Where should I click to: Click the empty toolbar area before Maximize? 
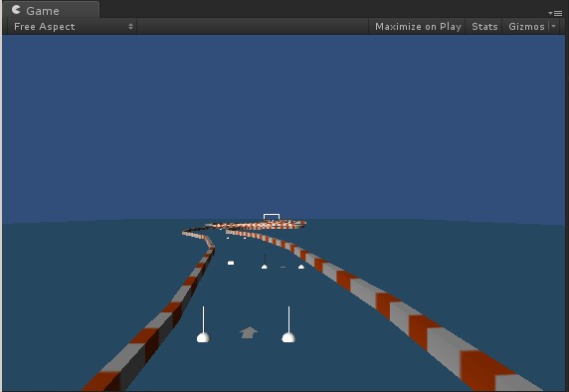tap(253, 27)
